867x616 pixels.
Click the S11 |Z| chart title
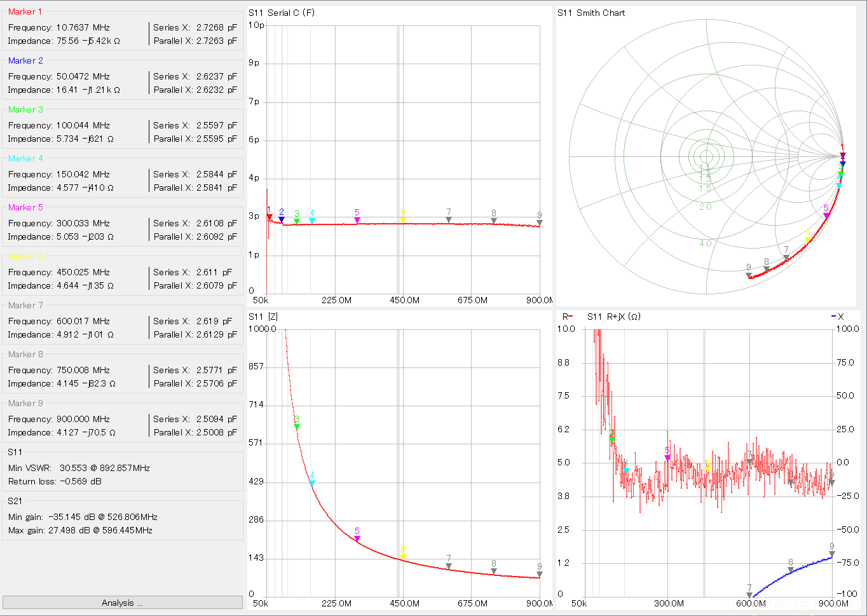pos(263,317)
